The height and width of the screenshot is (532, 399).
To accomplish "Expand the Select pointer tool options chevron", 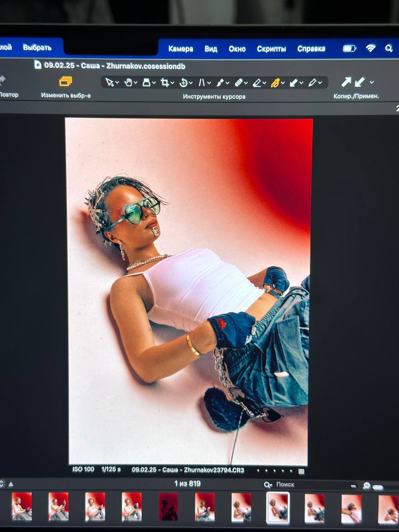I will tap(117, 83).
